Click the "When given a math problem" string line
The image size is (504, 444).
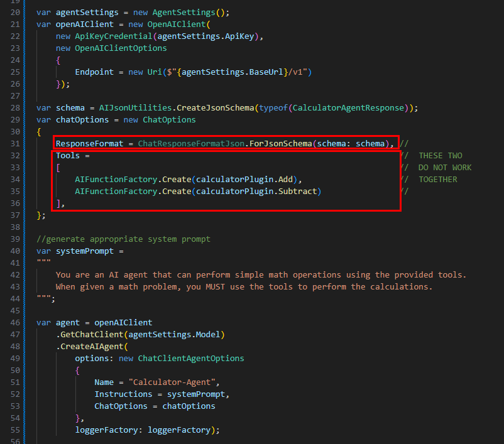(244, 286)
